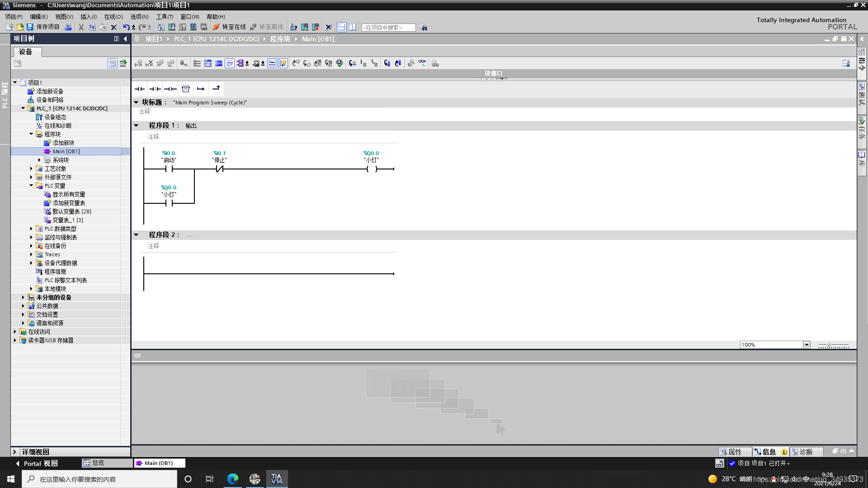Collapse the 程序块 folder in tree
The image size is (868, 488).
pyautogui.click(x=31, y=134)
